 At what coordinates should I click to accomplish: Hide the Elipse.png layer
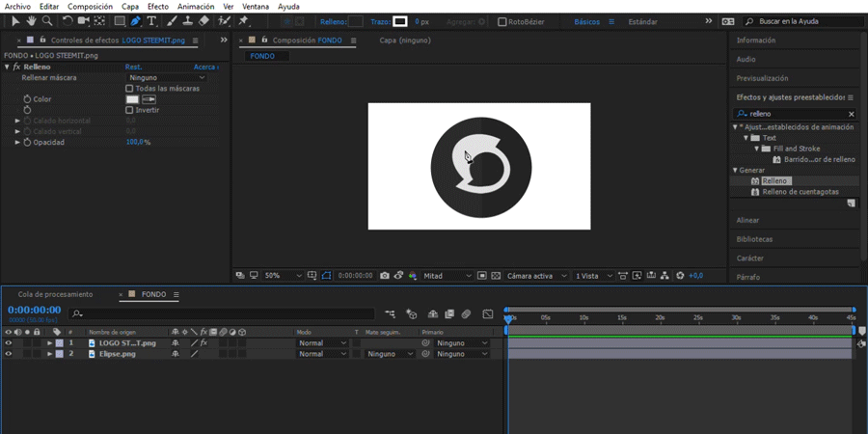[9, 354]
